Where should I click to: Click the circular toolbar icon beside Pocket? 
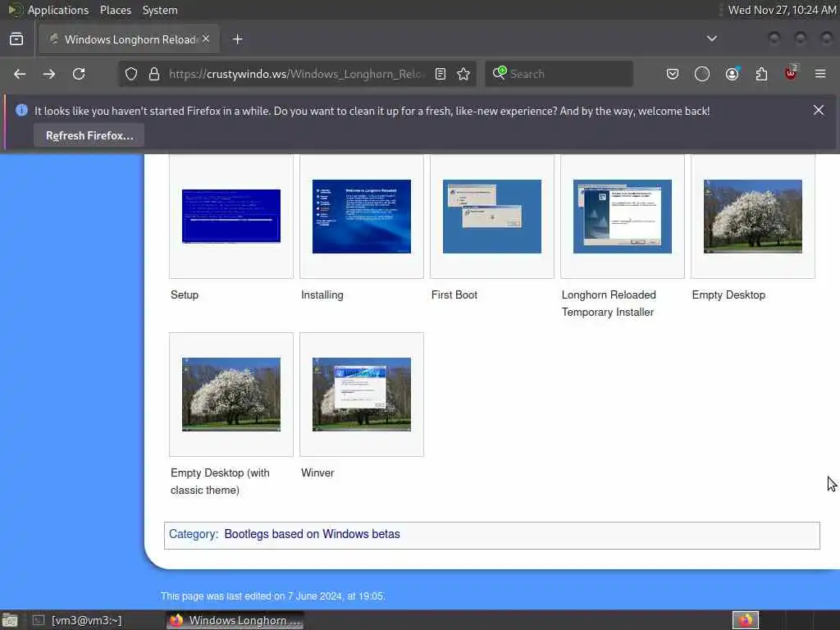pos(702,74)
